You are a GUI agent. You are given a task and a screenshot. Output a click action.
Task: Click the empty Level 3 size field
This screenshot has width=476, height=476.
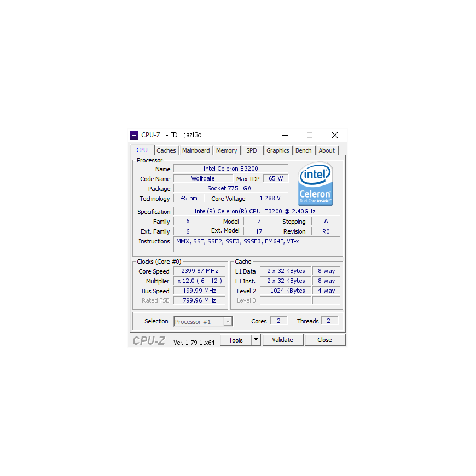(x=286, y=300)
